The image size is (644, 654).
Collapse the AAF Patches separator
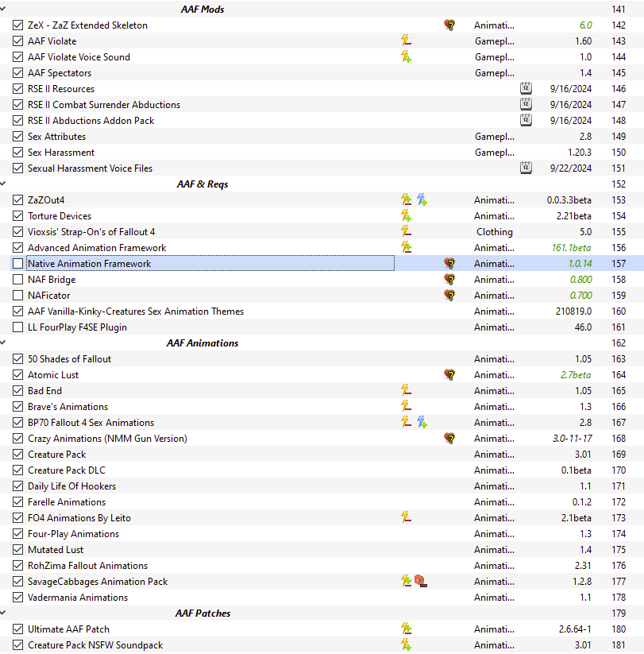click(x=4, y=613)
